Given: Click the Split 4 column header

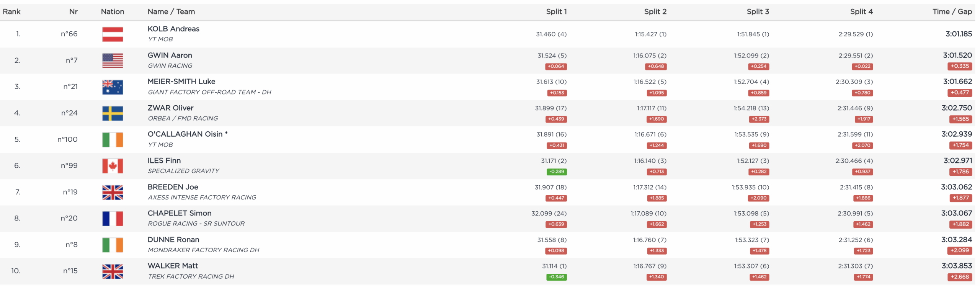Looking at the screenshot, I should tap(861, 11).
